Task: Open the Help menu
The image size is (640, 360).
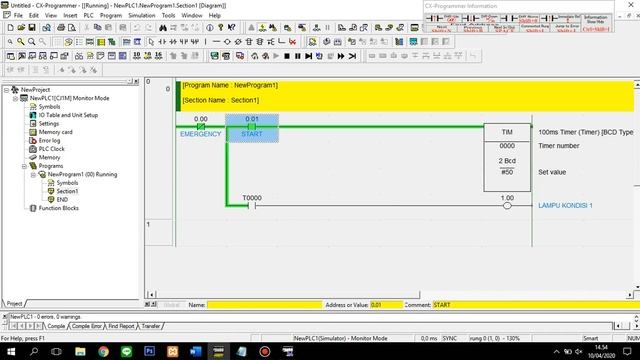Action: (215, 16)
